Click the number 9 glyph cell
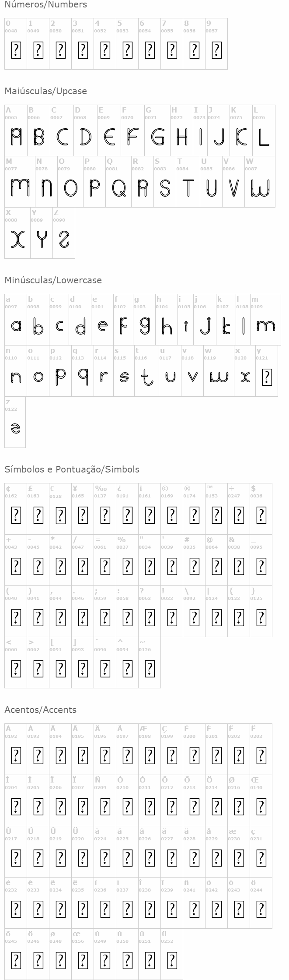This screenshot has height=980, width=289. 216,44
